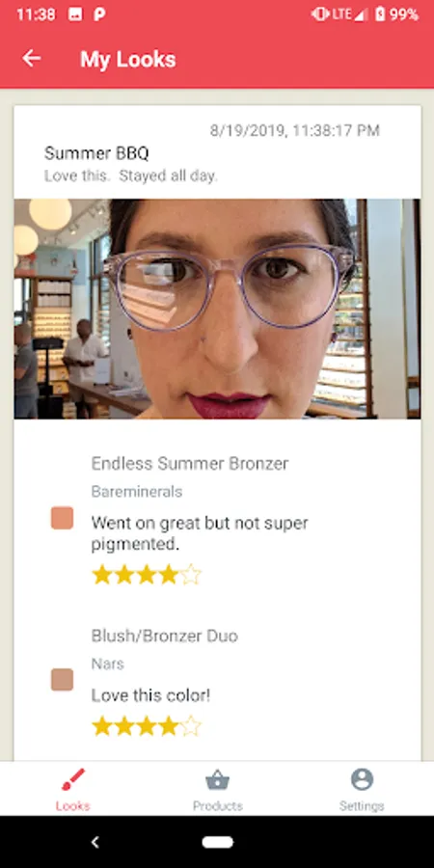Tap the Summer BBQ look title
The image size is (434, 868).
tap(96, 153)
